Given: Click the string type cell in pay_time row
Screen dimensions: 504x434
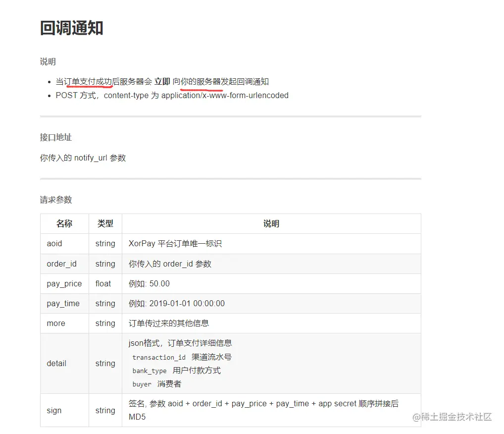Looking at the screenshot, I should (x=105, y=303).
